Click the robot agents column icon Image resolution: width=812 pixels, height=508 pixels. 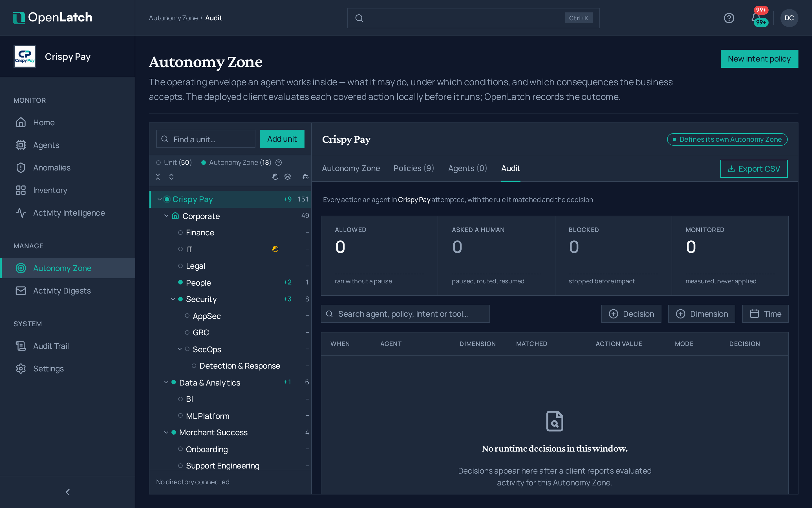point(305,176)
